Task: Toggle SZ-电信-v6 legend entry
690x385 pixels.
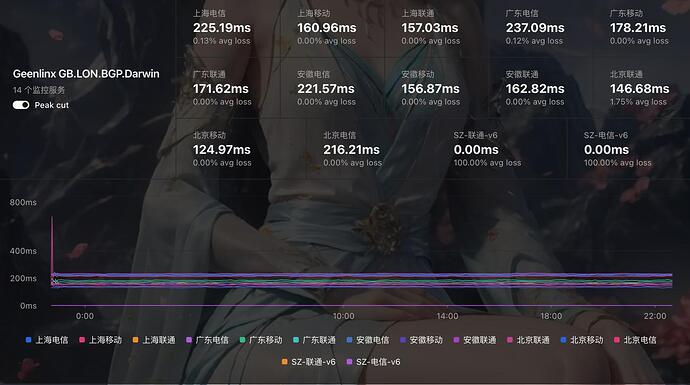Action: coord(374,362)
